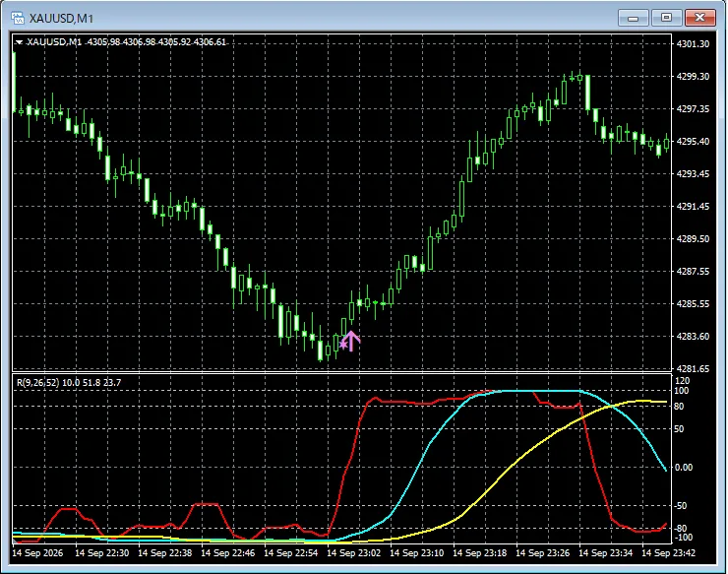
Task: Click the 14 Sep 22:30 time label
Action: [101, 553]
